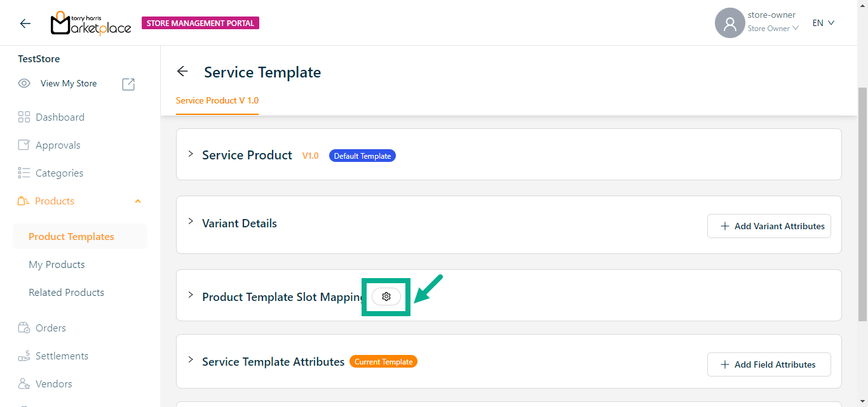Open Dashboard from the sidebar
868x407 pixels.
tap(60, 117)
